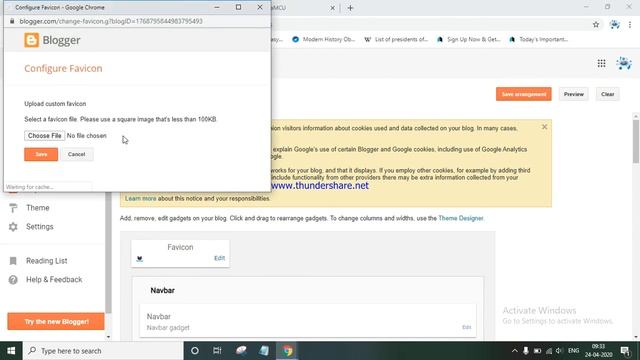The width and height of the screenshot is (640, 360).
Task: Edit the Favicon gadget
Action: (x=219, y=258)
